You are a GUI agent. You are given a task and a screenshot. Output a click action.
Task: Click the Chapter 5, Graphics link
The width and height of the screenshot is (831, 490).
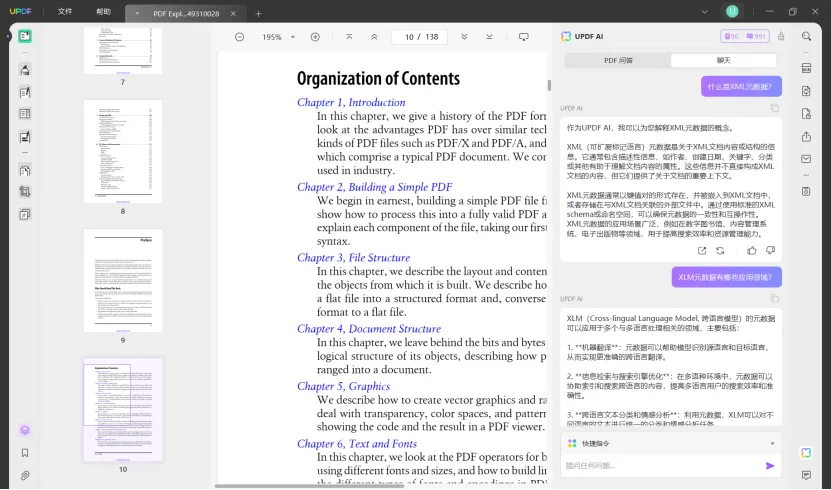click(343, 386)
